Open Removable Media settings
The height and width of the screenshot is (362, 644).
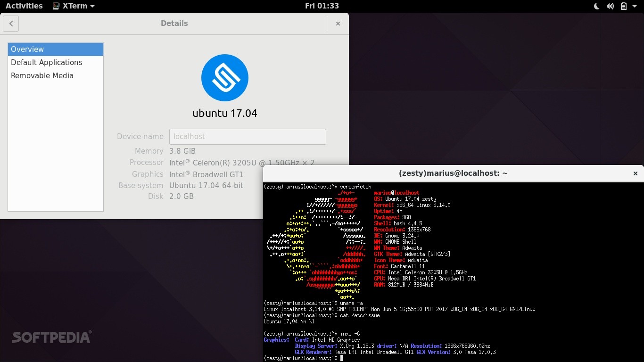42,75
